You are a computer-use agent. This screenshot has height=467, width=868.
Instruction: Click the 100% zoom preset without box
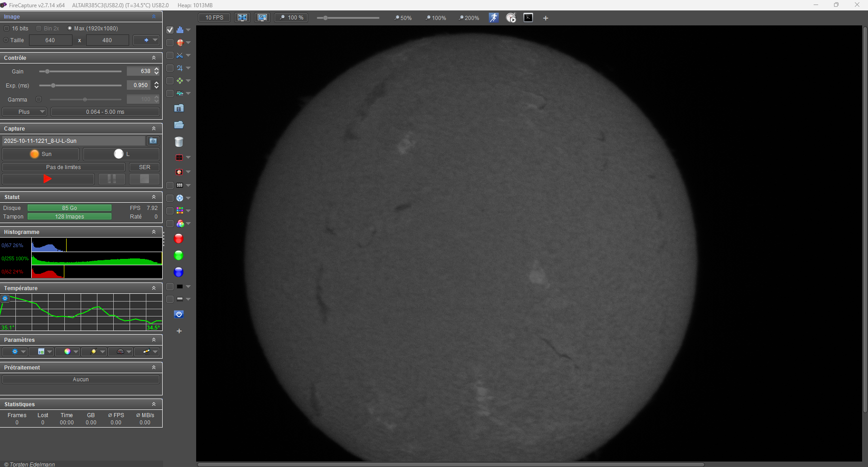436,18
